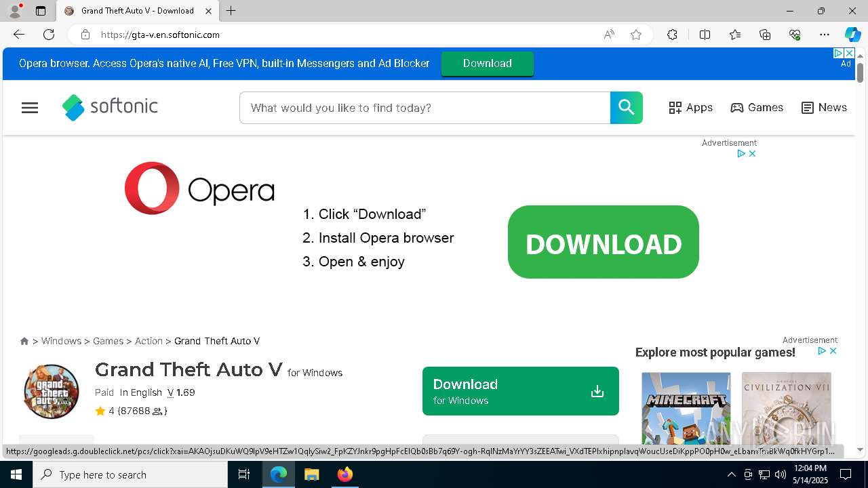Download Grand Theft Auto V for Windows

point(520,391)
